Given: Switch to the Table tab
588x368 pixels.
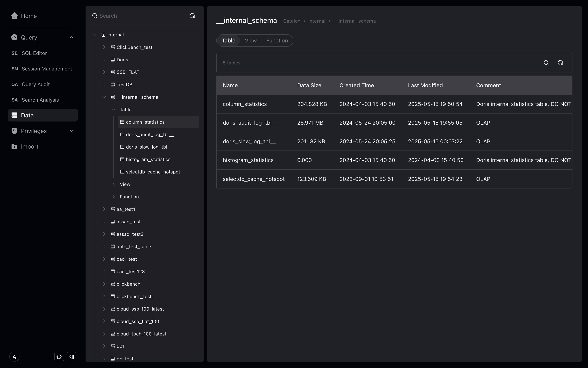Looking at the screenshot, I should click(228, 40).
